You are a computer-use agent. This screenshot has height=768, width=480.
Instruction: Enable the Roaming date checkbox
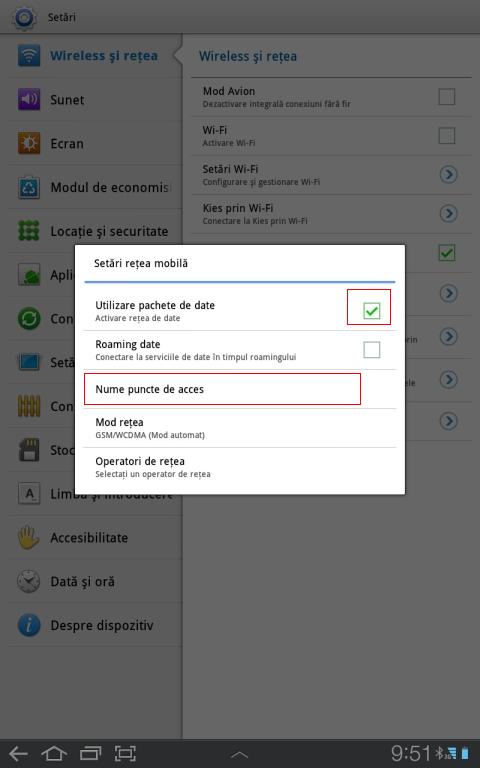(x=371, y=350)
